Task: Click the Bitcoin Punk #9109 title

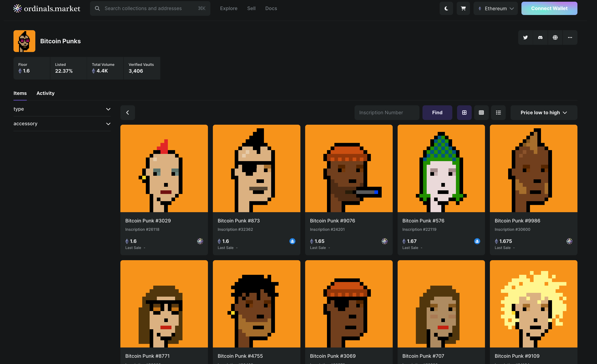Action: (517, 356)
